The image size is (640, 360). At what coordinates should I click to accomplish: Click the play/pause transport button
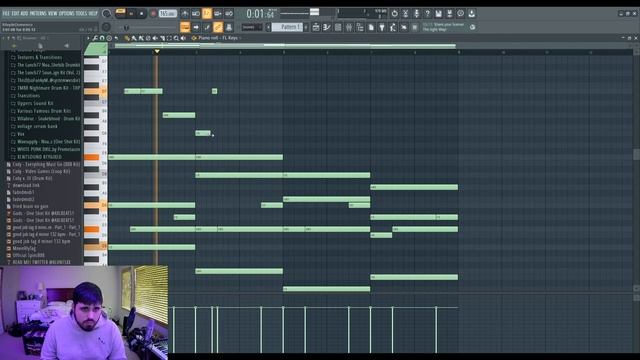click(x=131, y=13)
